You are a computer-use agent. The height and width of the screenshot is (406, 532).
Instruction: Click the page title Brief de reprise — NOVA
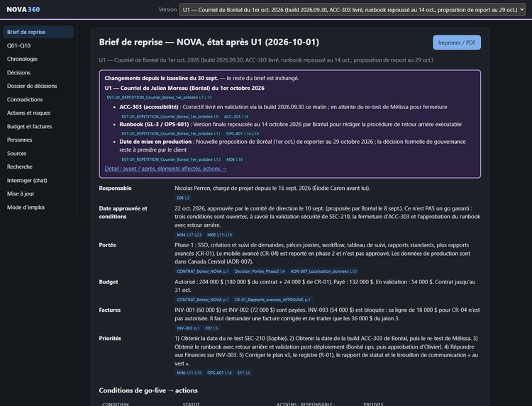(209, 42)
